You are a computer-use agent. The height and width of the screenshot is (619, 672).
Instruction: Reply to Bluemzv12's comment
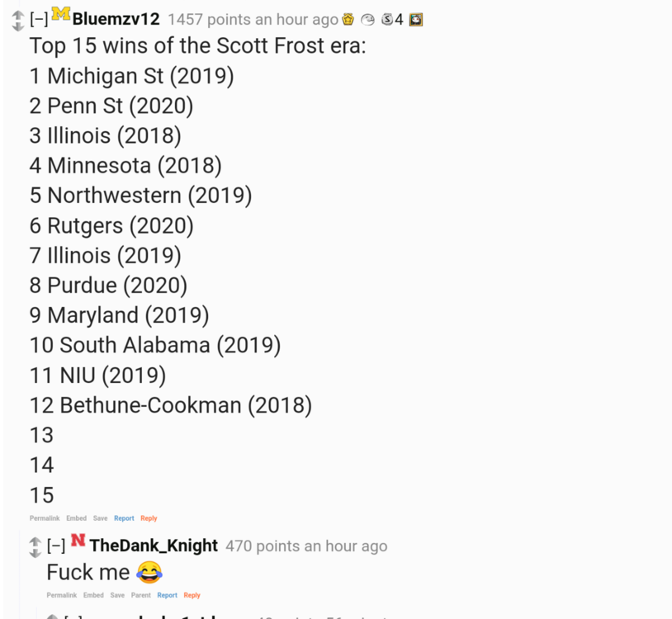[149, 518]
